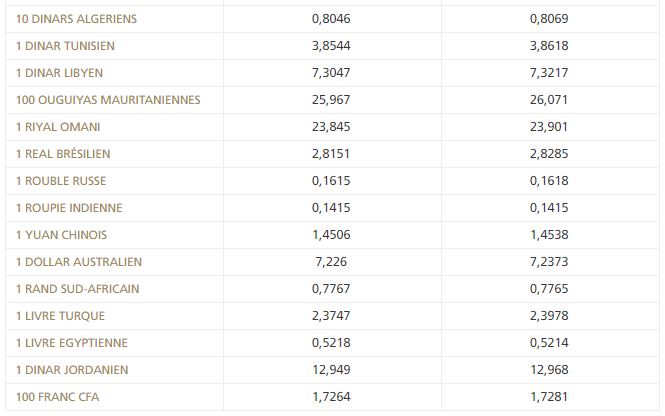Click the 2,3978 value for Livre Turque
This screenshot has height=416, width=665.
tap(548, 316)
